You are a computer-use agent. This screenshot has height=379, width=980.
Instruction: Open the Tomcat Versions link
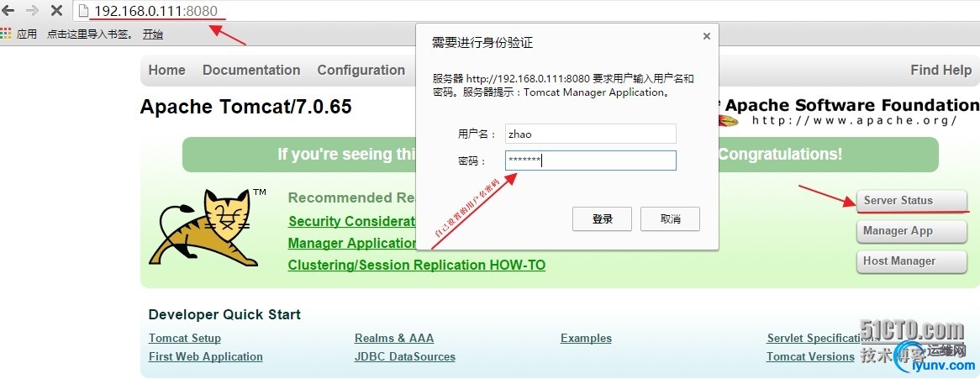tap(810, 356)
